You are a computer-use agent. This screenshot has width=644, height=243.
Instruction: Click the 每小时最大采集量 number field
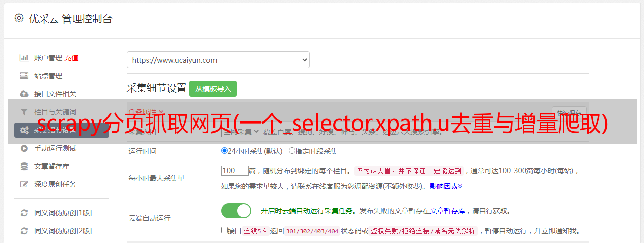pos(235,171)
